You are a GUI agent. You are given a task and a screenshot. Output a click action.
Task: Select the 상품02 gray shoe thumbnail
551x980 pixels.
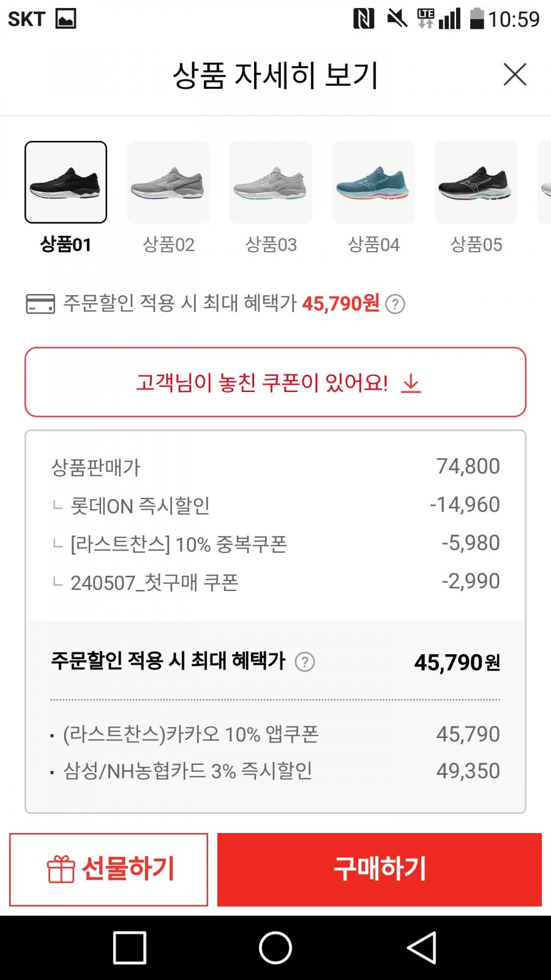tap(168, 182)
